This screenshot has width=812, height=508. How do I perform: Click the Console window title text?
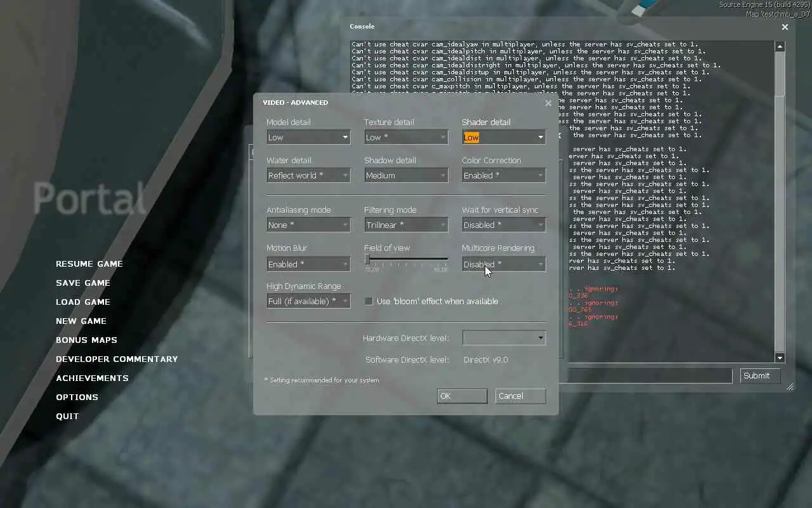[x=362, y=27]
